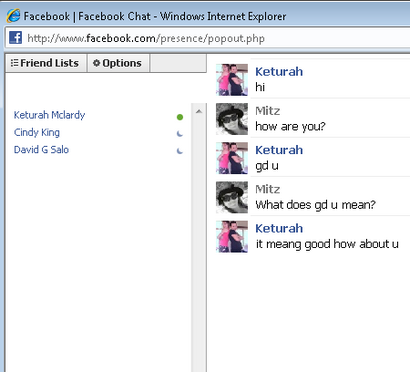Click Keturah's photo next to 'hi' message
Viewport: 410px width, 372px height.
[x=232, y=80]
